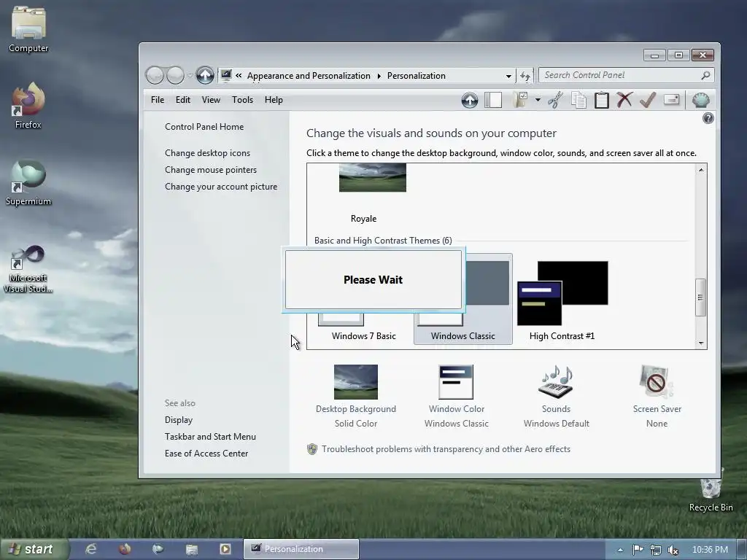Click the Action Center flag tray icon
Viewport: 747px width, 560px height.
point(638,550)
